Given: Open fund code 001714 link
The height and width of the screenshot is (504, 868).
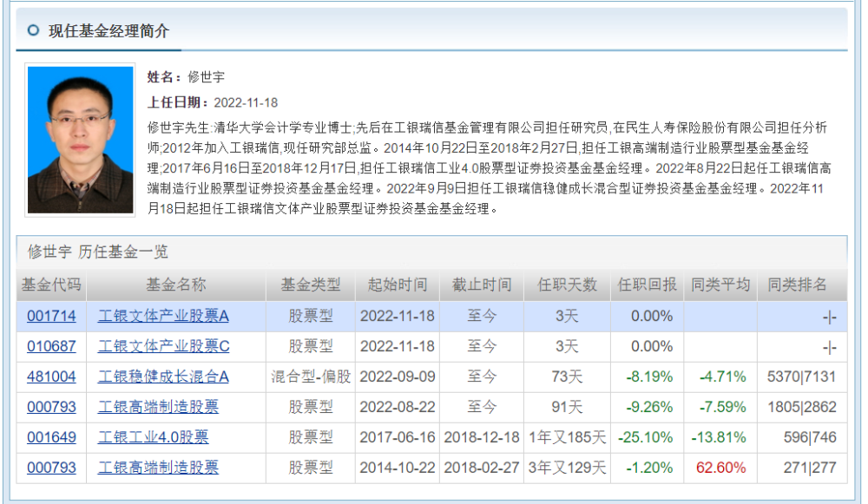Looking at the screenshot, I should pos(51,317).
